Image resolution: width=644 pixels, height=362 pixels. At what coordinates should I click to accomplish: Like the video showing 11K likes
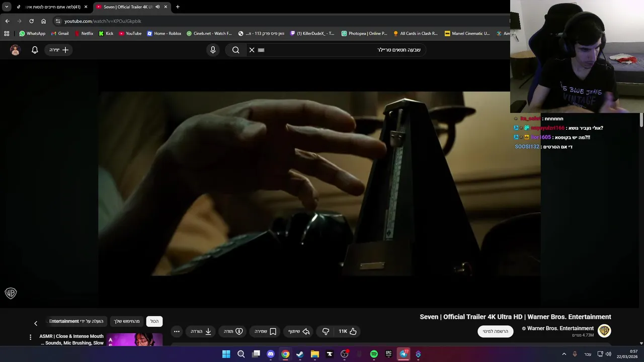coord(348,331)
